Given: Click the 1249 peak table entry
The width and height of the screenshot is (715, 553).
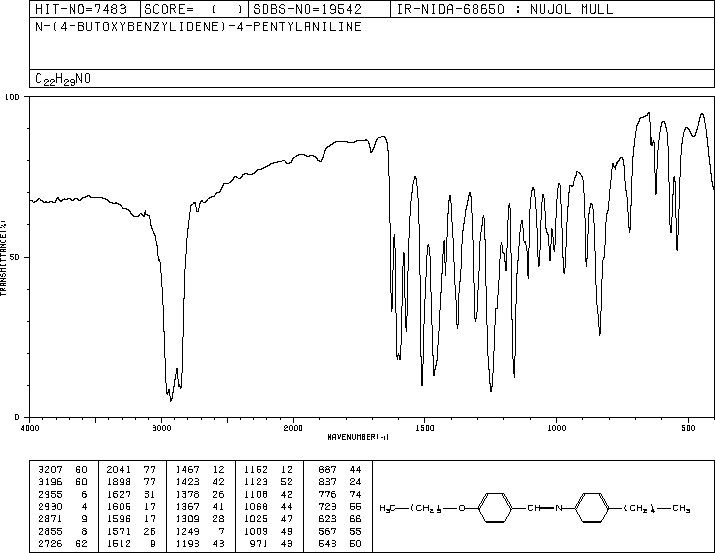Looking at the screenshot, I should (x=187, y=531).
